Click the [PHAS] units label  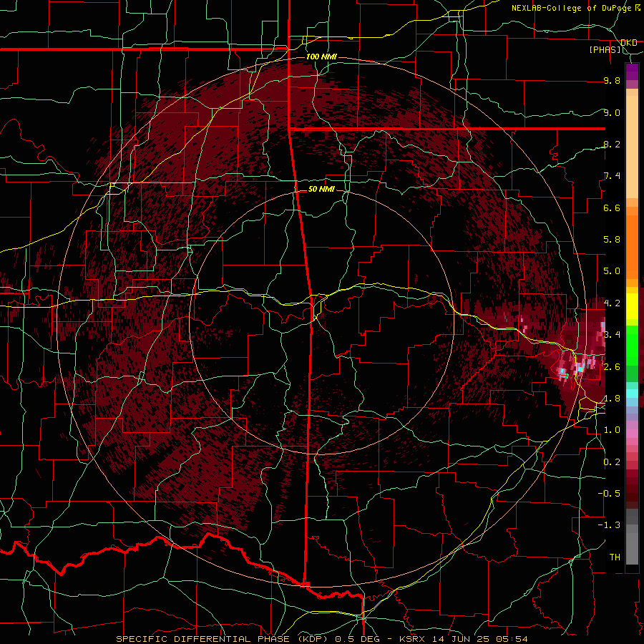tap(605, 49)
